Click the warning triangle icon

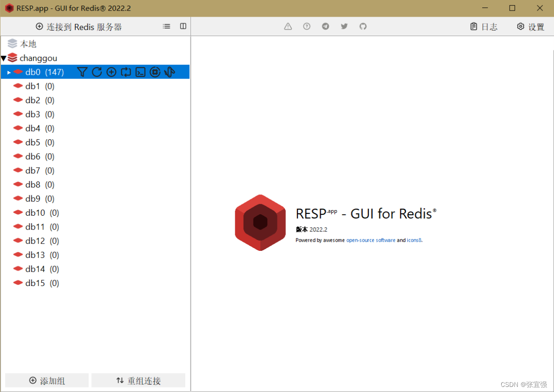(x=288, y=26)
